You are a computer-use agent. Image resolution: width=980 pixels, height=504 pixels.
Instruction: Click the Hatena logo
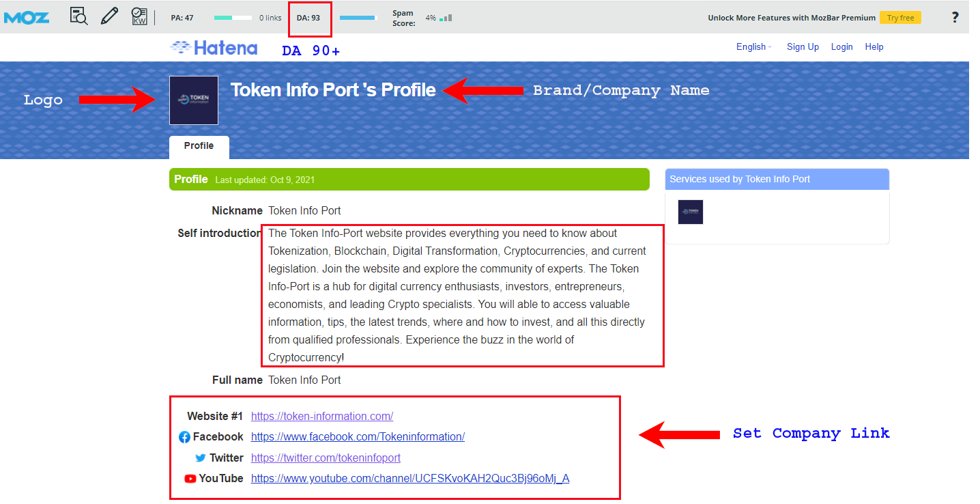(213, 47)
